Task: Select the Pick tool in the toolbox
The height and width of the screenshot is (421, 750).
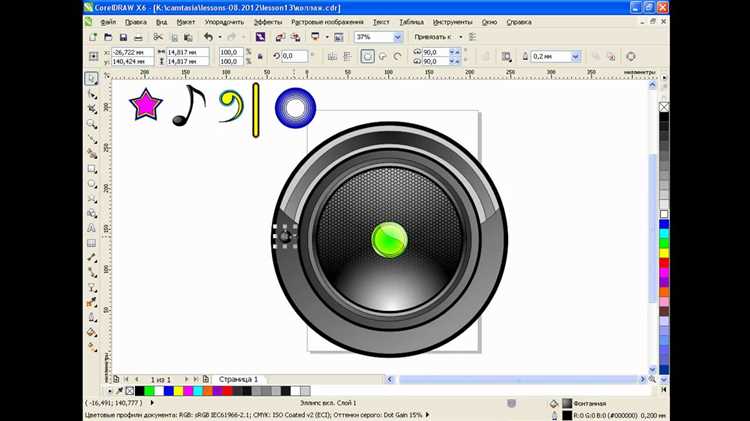Action: [91, 78]
